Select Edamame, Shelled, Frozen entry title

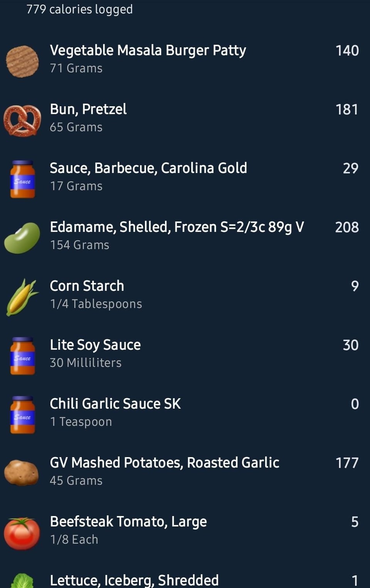tap(177, 227)
